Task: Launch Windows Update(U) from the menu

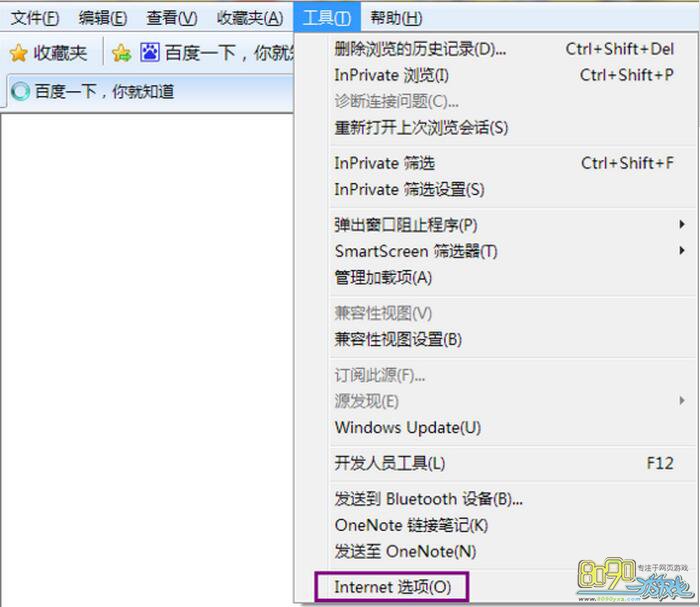Action: point(407,427)
